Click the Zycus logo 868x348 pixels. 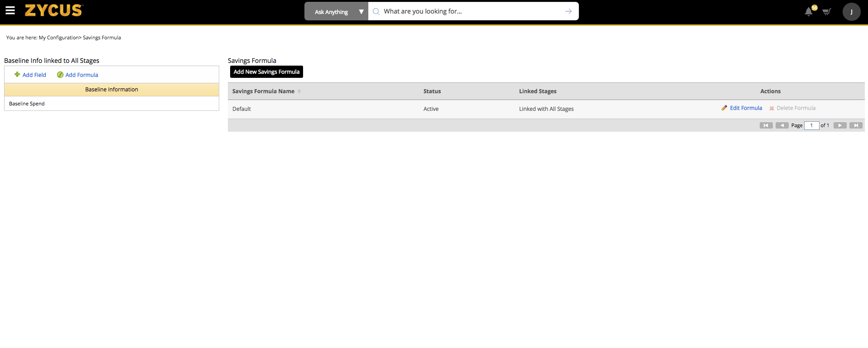tap(53, 10)
